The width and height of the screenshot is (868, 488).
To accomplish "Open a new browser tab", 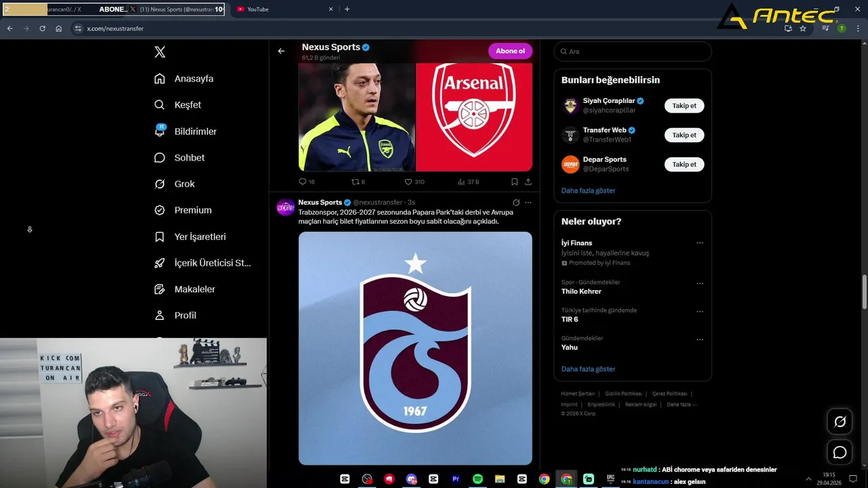I will (347, 9).
